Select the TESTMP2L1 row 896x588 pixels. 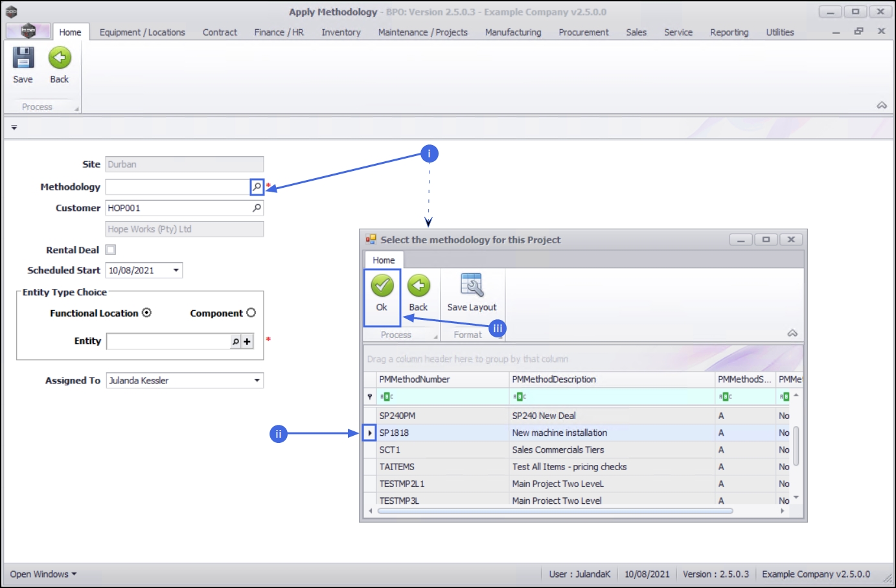[x=577, y=484]
